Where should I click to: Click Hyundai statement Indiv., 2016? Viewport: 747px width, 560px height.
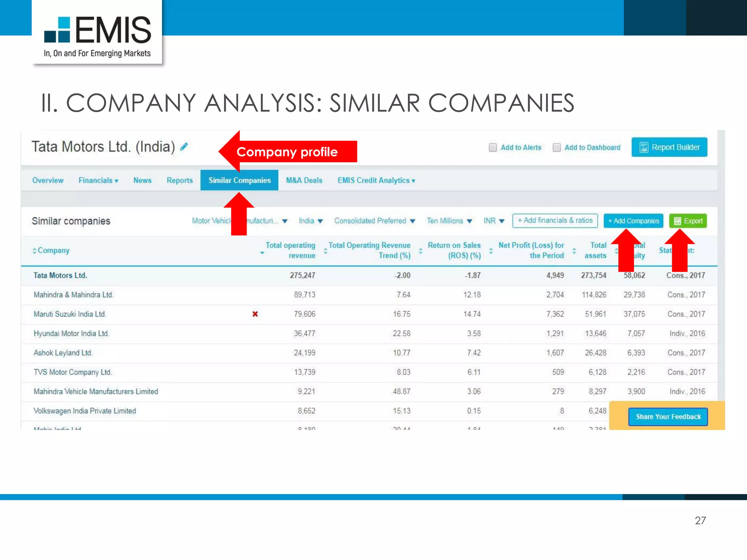(687, 333)
